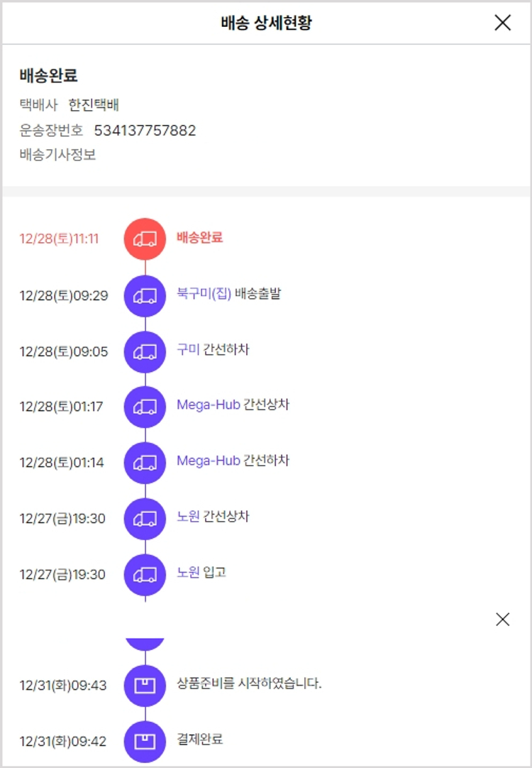Click the 북구미(집) 배송출발 truck icon
Image resolution: width=532 pixels, height=768 pixels.
pyautogui.click(x=145, y=295)
